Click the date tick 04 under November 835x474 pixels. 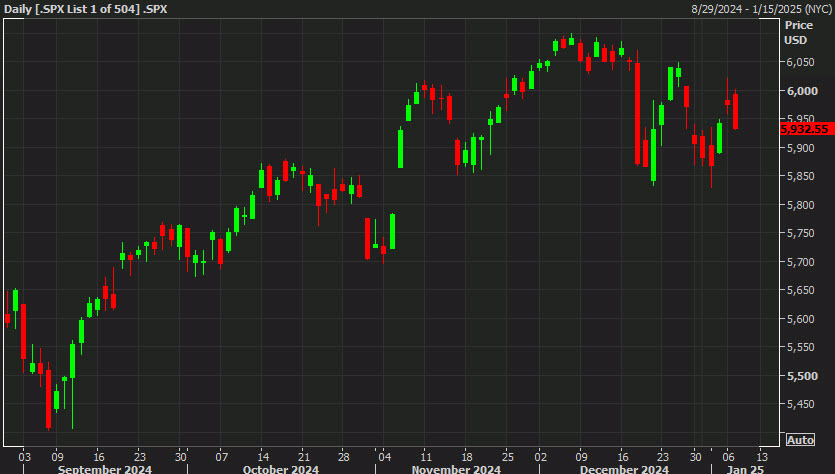(x=384, y=457)
